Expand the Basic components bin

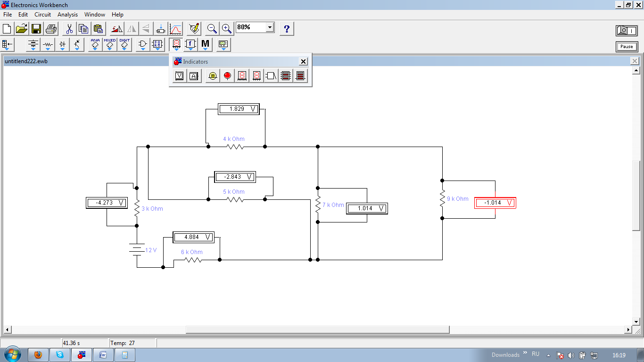(x=48, y=45)
